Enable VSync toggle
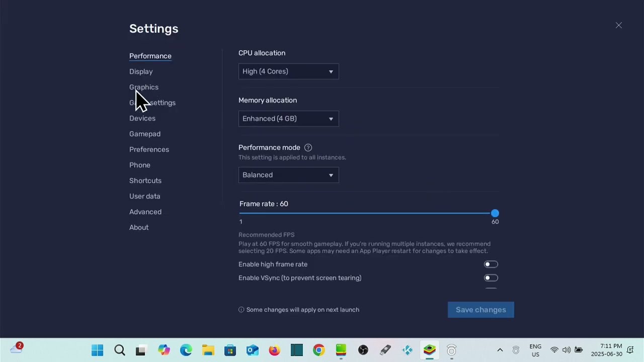644x362 pixels. [x=491, y=278]
